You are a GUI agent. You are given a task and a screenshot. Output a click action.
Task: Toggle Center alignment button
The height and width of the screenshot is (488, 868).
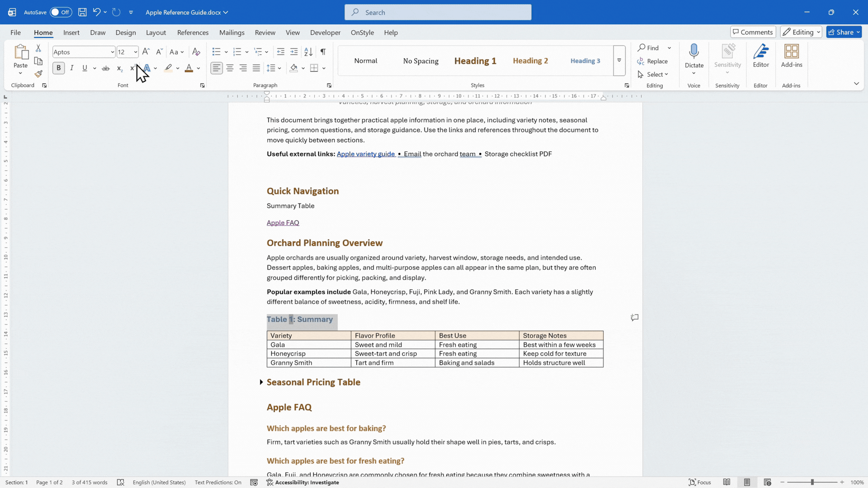[230, 68]
